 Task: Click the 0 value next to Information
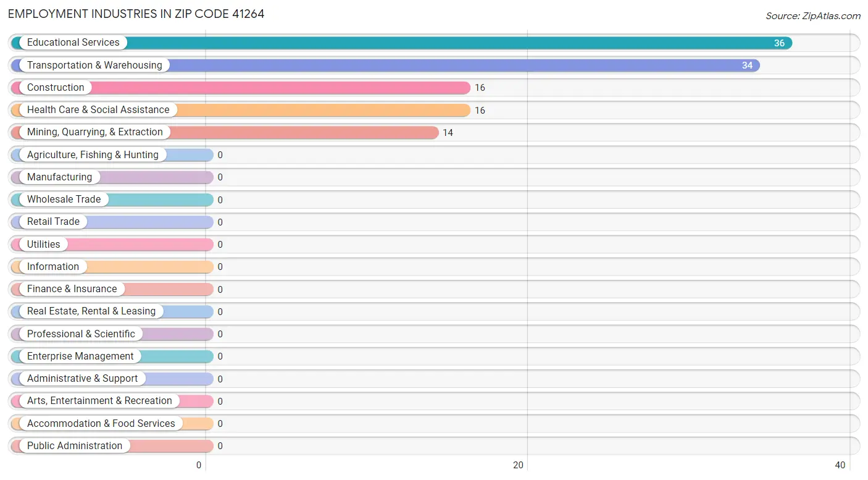pyautogui.click(x=220, y=267)
